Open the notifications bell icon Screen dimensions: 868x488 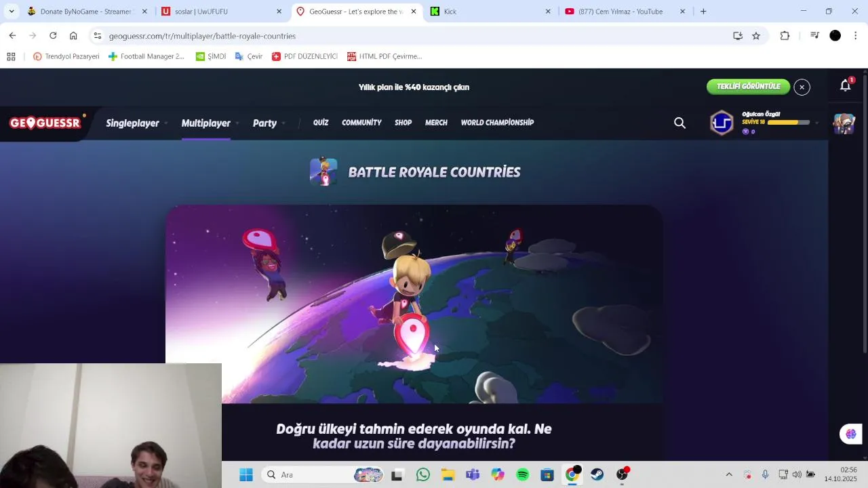pyautogui.click(x=845, y=85)
